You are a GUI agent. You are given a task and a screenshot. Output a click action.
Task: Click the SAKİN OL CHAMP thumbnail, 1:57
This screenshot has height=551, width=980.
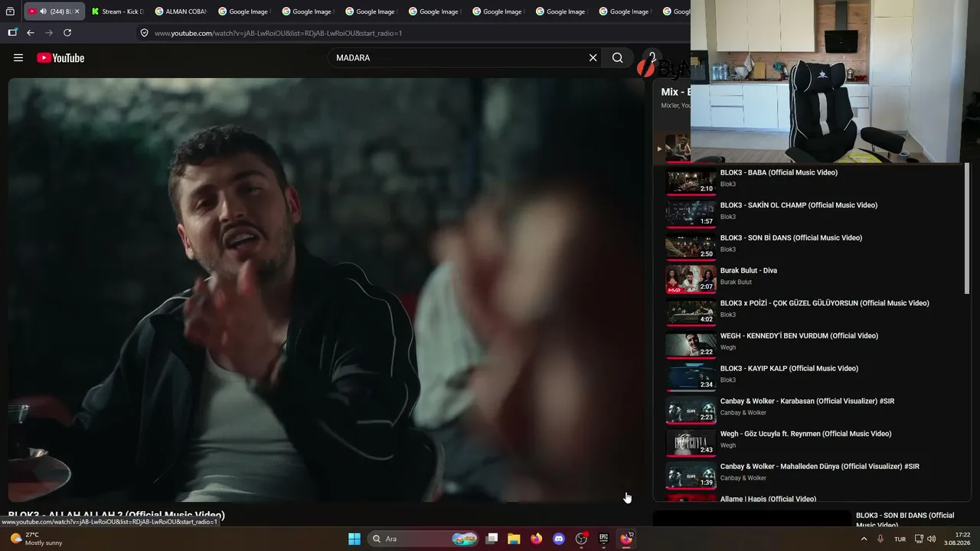(691, 214)
